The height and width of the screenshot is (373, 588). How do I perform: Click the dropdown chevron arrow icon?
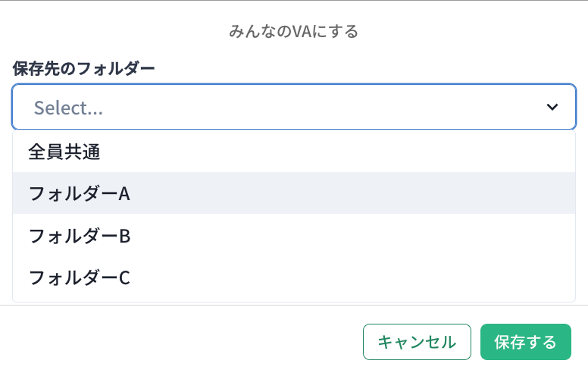(552, 108)
